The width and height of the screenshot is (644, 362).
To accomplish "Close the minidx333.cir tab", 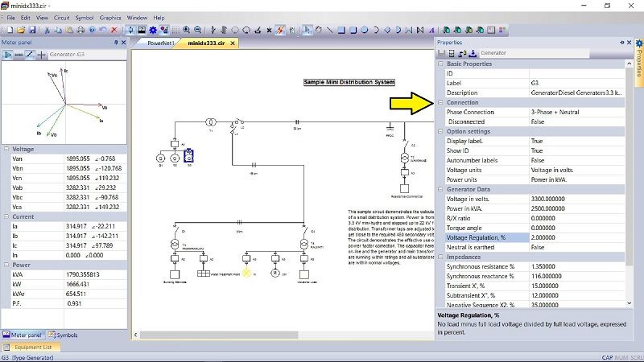I will 233,43.
